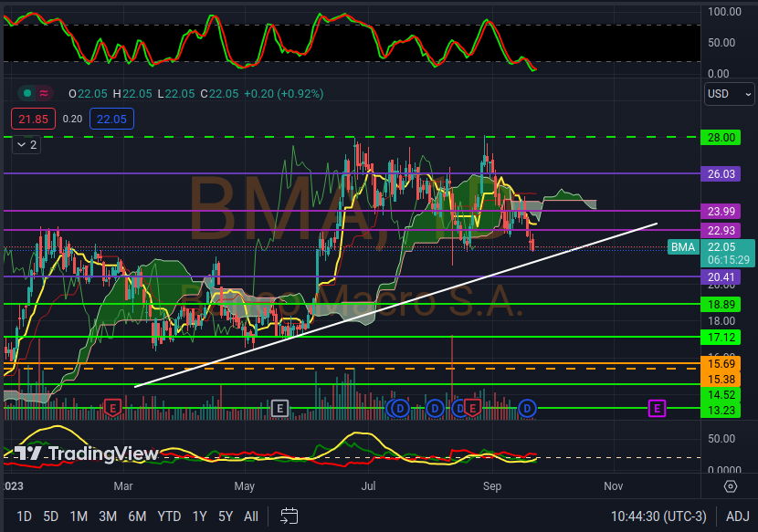Click the 17.12 green price label
The height and width of the screenshot is (532, 758).
721,338
